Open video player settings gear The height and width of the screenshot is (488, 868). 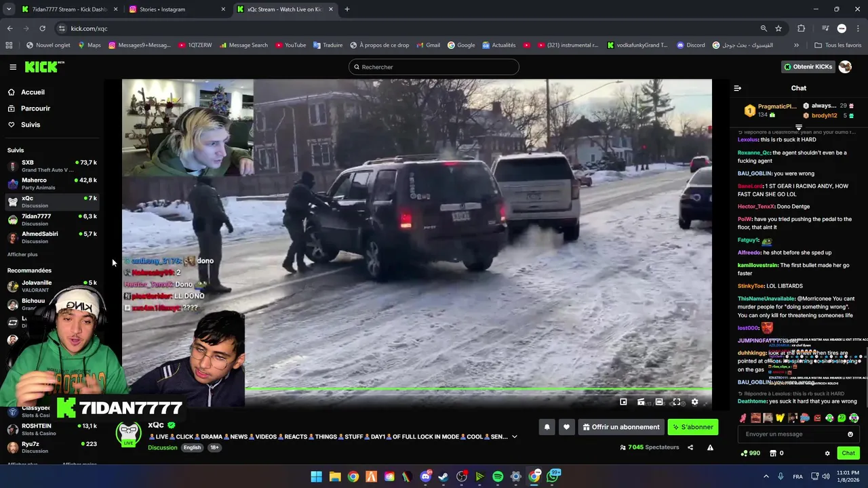694,402
